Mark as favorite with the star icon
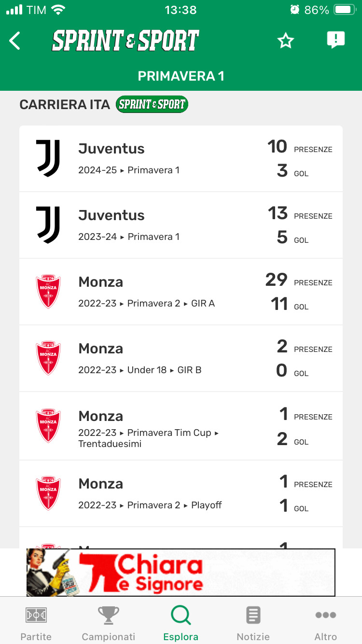 tap(286, 41)
